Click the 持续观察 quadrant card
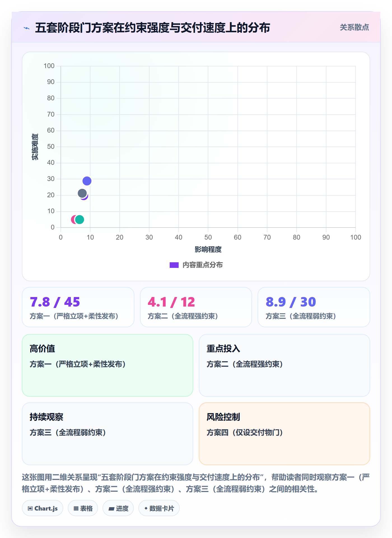The height and width of the screenshot is (538, 392). 108,434
